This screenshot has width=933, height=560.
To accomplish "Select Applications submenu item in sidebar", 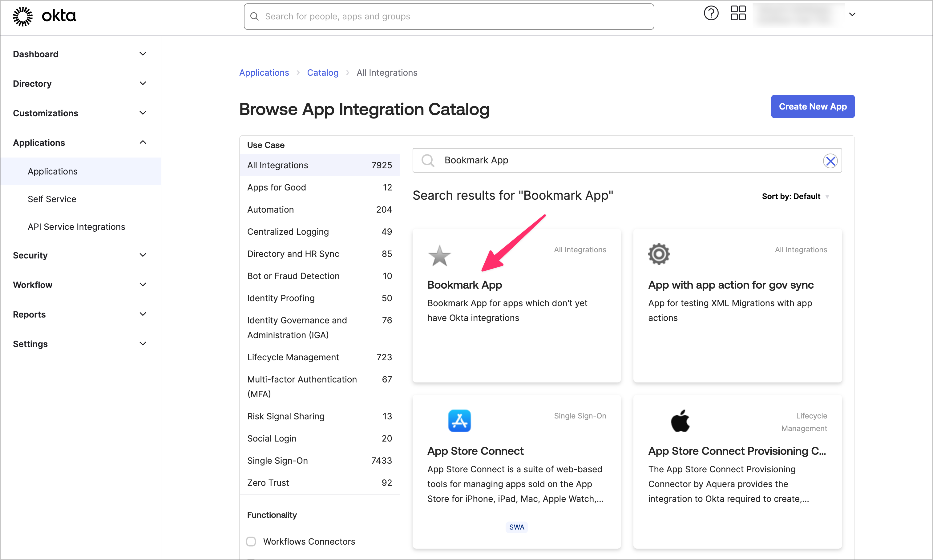I will click(81, 171).
